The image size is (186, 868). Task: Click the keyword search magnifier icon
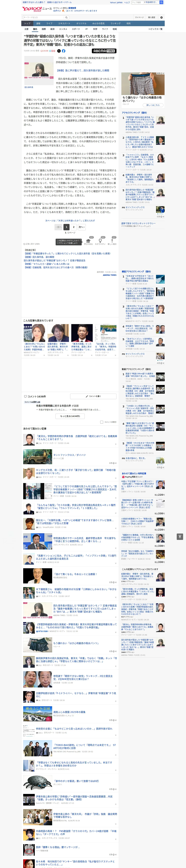point(66,17)
